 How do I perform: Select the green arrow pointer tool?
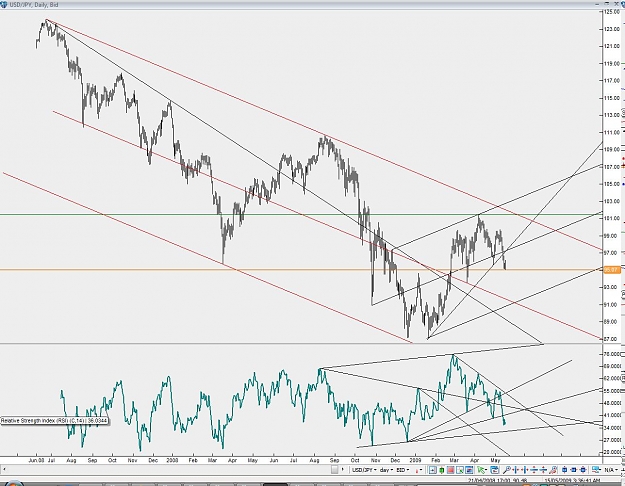482,470
